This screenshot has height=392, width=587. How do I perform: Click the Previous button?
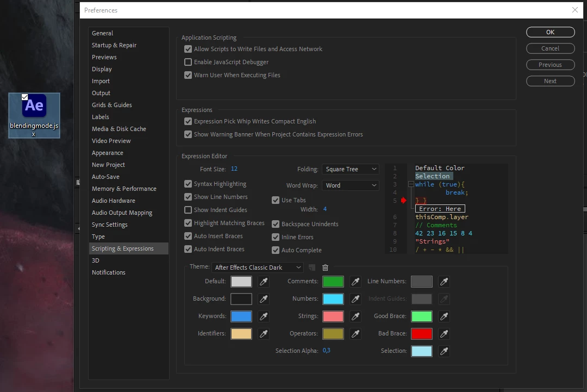pos(550,65)
